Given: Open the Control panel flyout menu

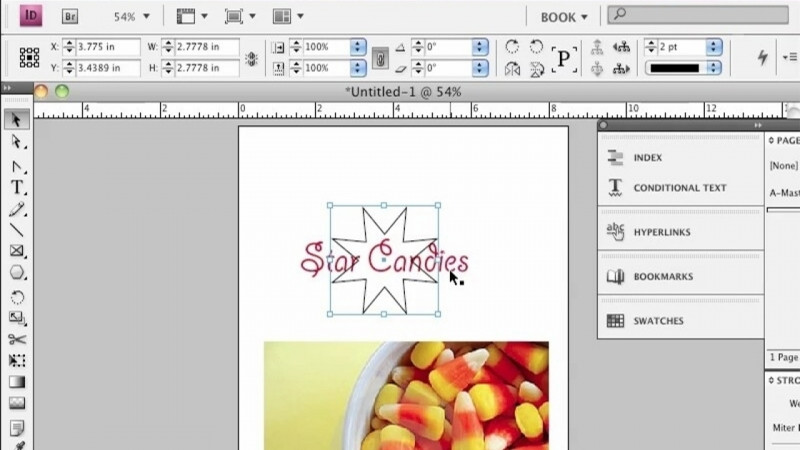Looking at the screenshot, I should point(790,57).
